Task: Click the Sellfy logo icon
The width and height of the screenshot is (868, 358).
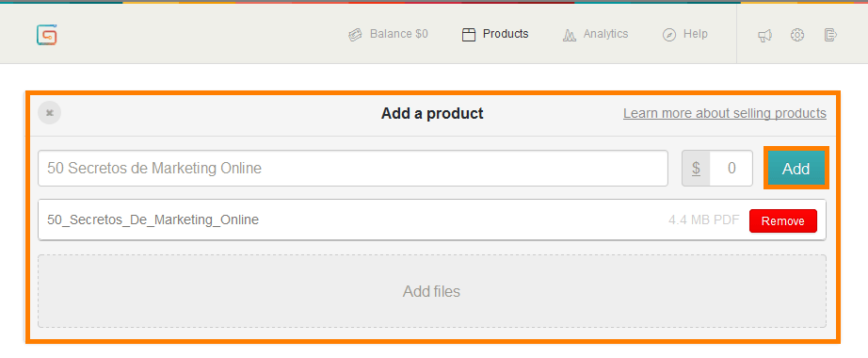Action: [47, 35]
